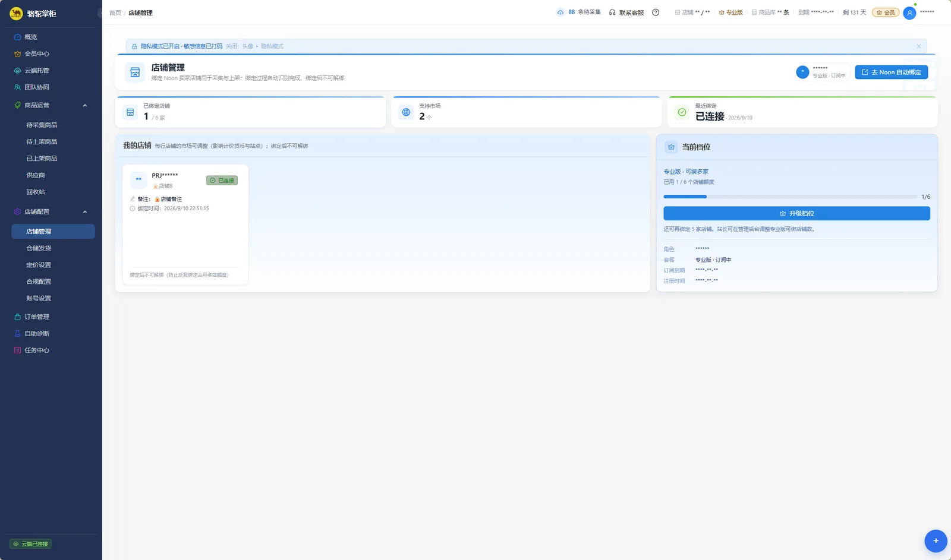This screenshot has height=560, width=951.
Task: Click the 已绑定店铺 store icon
Action: (x=130, y=112)
